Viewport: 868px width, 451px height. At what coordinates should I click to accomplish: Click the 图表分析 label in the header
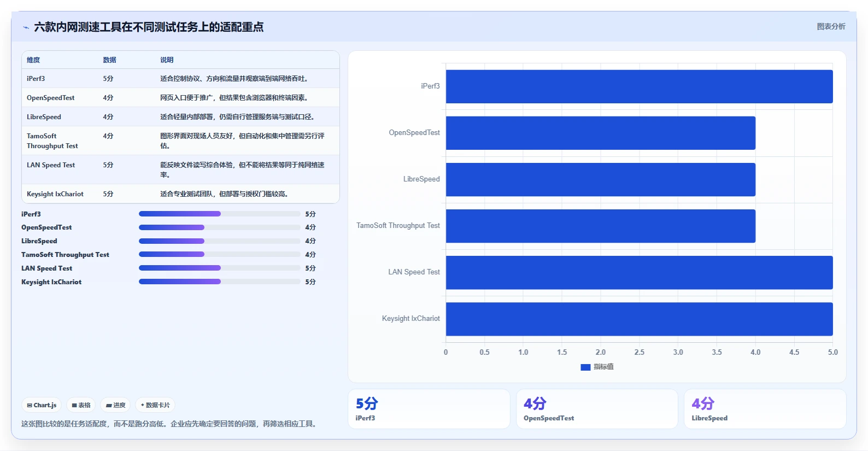831,26
